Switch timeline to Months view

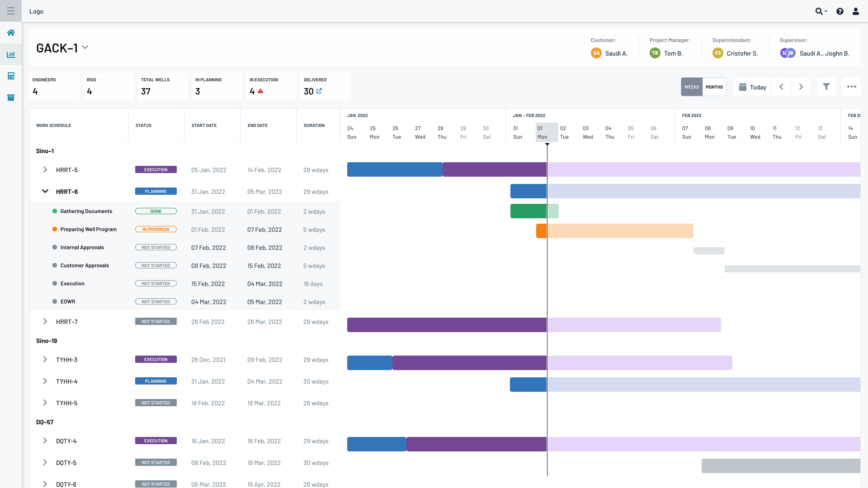click(714, 87)
